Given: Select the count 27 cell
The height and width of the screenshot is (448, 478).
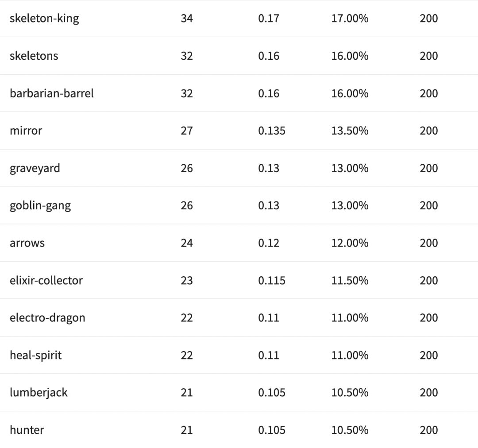Looking at the screenshot, I should pos(187,131).
